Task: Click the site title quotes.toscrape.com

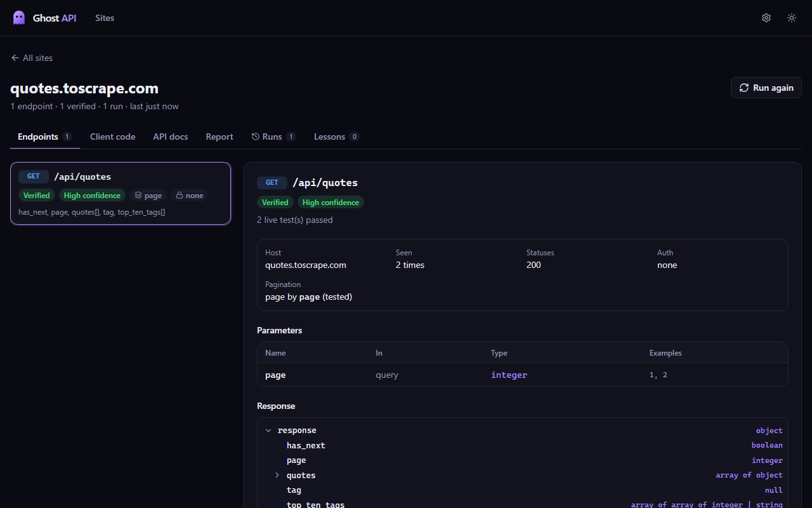Action: (x=84, y=88)
